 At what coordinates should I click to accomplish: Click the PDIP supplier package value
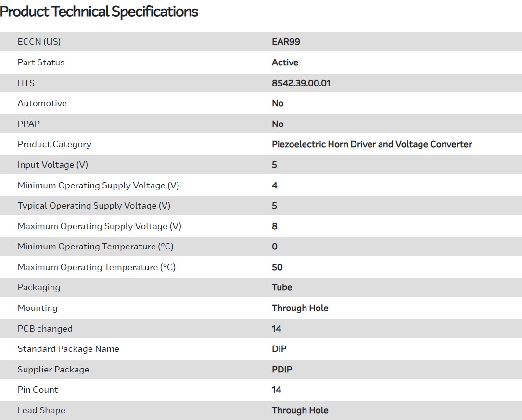pos(282,370)
